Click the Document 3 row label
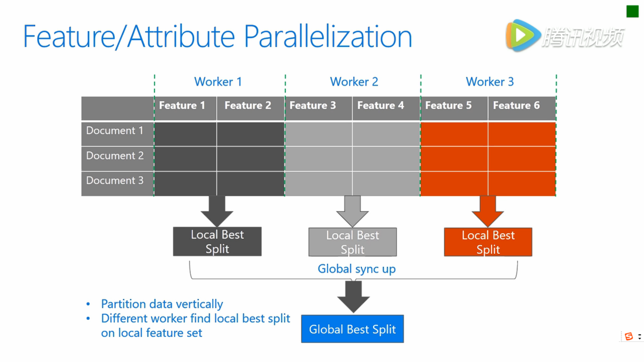This screenshot has width=644, height=362. pyautogui.click(x=118, y=184)
